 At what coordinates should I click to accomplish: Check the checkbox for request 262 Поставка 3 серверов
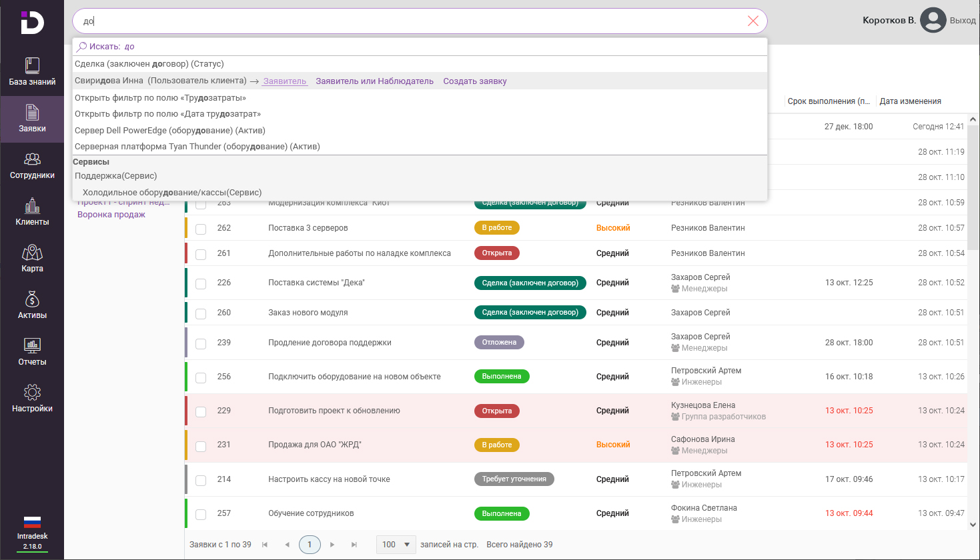(201, 227)
